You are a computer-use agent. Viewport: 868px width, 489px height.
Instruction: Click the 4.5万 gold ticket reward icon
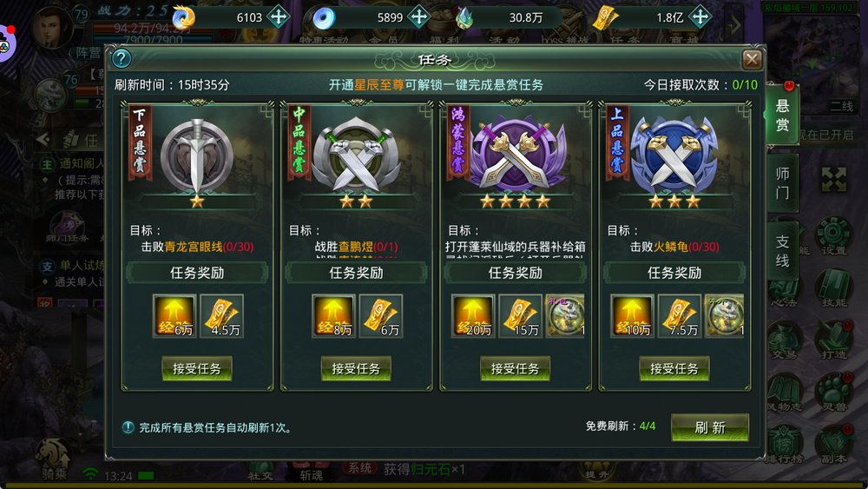click(221, 316)
